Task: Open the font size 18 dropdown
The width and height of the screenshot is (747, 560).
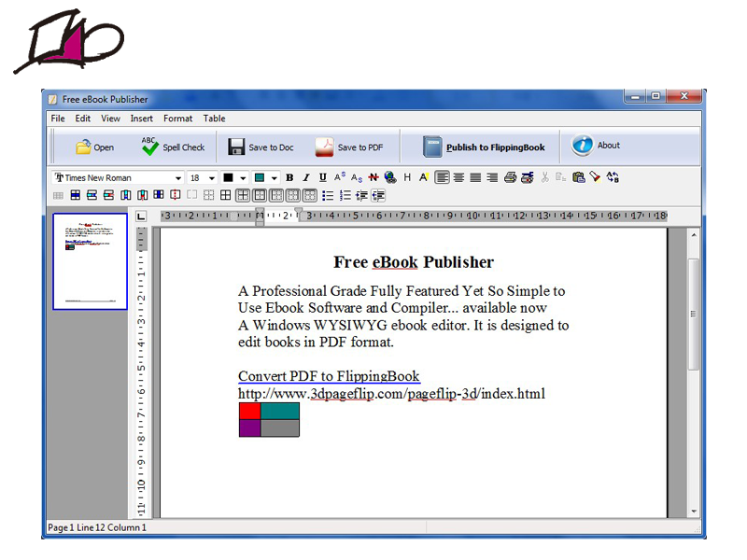Action: pyautogui.click(x=212, y=178)
